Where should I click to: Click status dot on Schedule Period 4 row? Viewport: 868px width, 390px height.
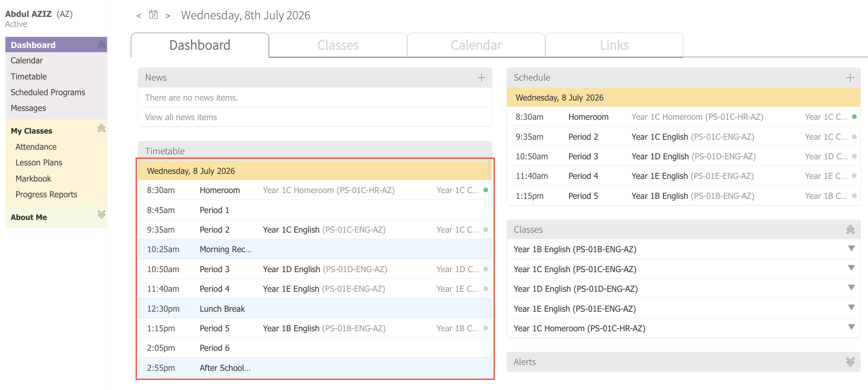pos(854,176)
